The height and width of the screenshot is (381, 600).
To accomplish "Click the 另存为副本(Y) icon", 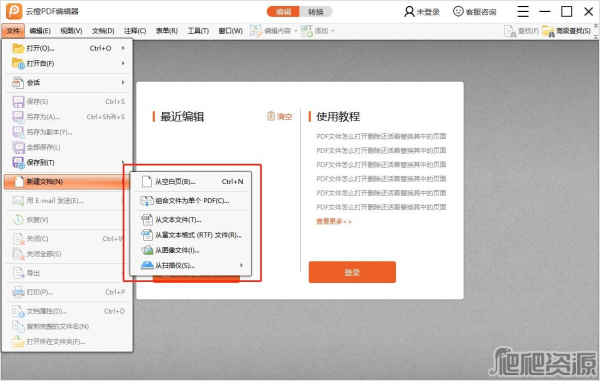I will pos(18,132).
